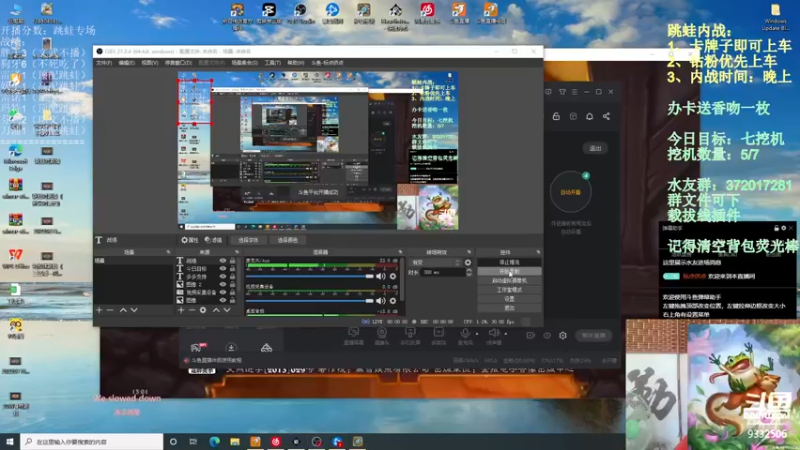Remove the selected source with the Sources minus icon

192,310
